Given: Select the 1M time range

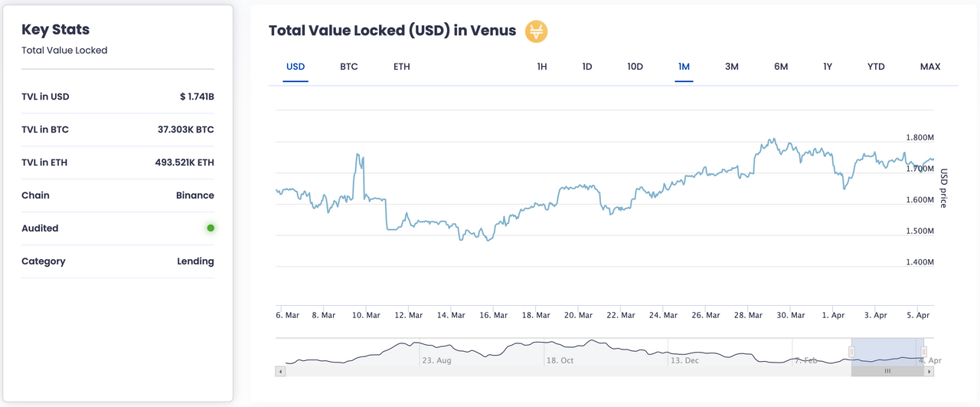Looking at the screenshot, I should point(684,67).
